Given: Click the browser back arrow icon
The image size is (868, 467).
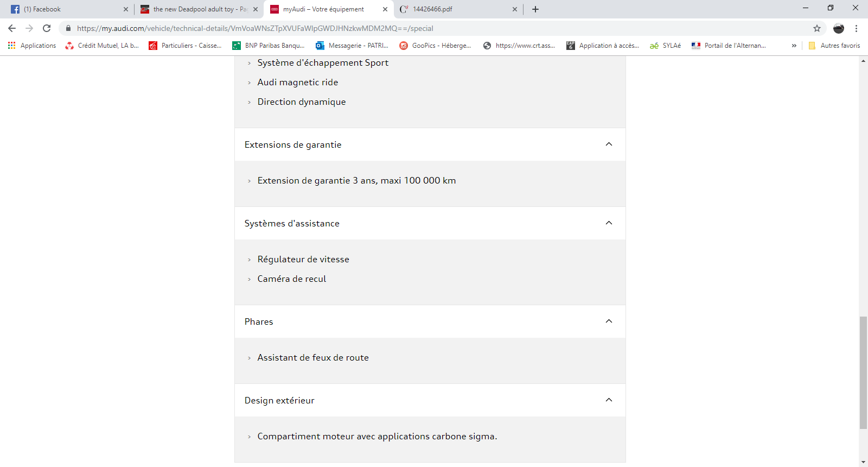Looking at the screenshot, I should pos(12,28).
